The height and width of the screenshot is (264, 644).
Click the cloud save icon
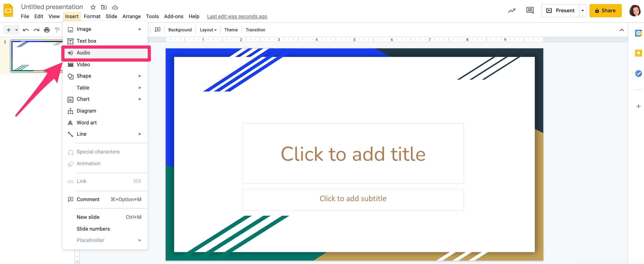coord(115,7)
